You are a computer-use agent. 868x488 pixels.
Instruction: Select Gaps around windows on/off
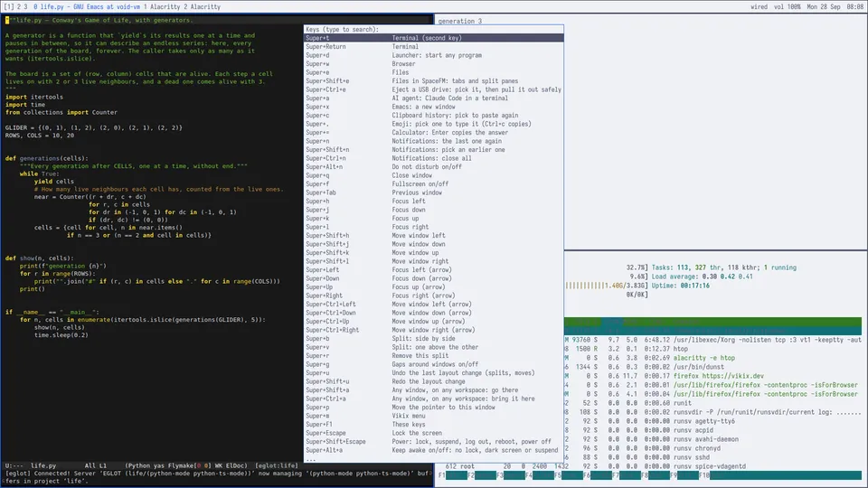(x=434, y=364)
